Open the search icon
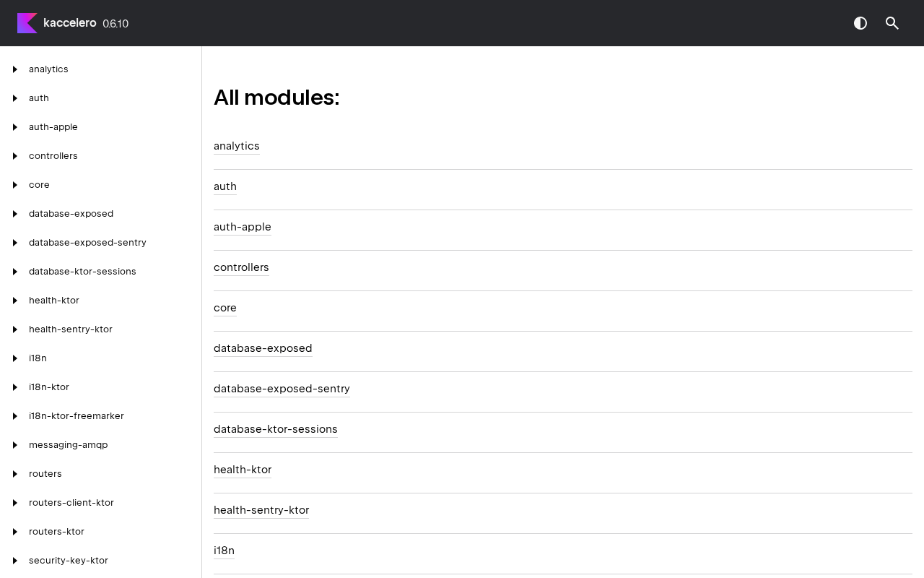This screenshot has height=578, width=924. click(892, 23)
